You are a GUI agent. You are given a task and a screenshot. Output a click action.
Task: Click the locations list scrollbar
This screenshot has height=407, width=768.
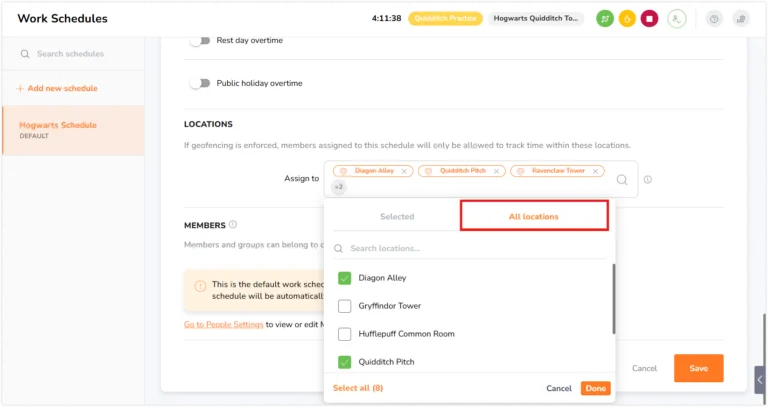613,299
